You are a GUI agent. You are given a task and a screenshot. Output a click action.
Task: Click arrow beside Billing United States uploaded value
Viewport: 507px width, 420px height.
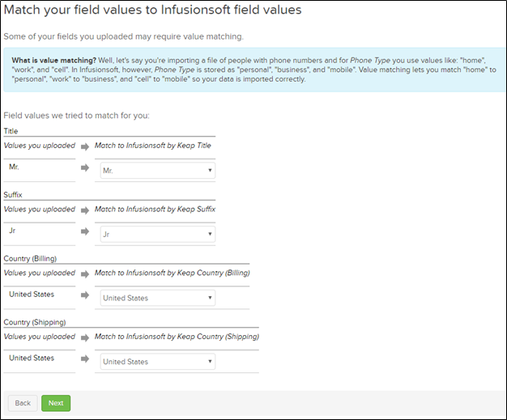[x=85, y=295]
